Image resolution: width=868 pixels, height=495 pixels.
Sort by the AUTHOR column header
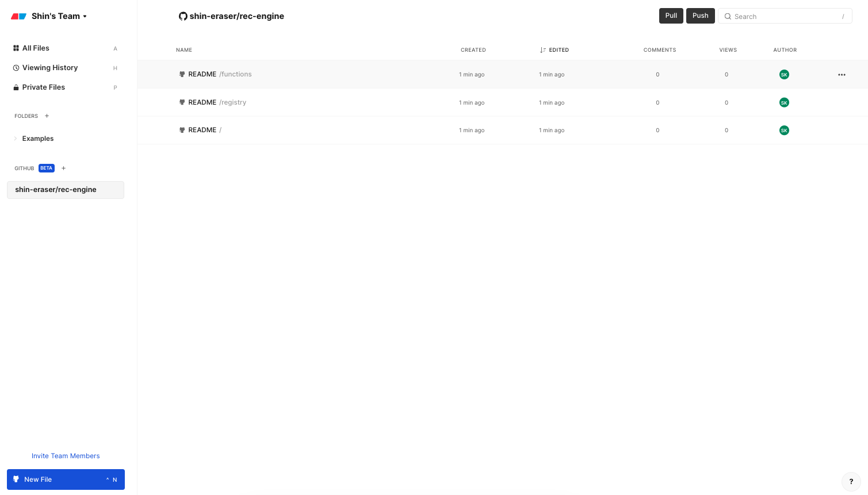pyautogui.click(x=785, y=50)
